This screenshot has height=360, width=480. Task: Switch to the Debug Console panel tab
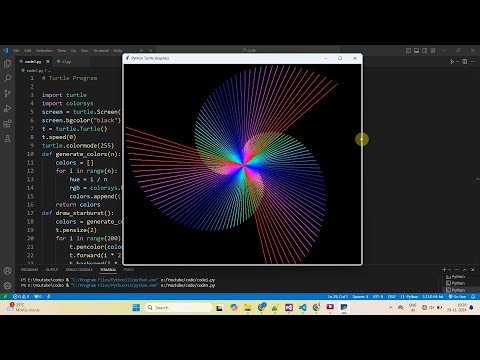(79, 269)
